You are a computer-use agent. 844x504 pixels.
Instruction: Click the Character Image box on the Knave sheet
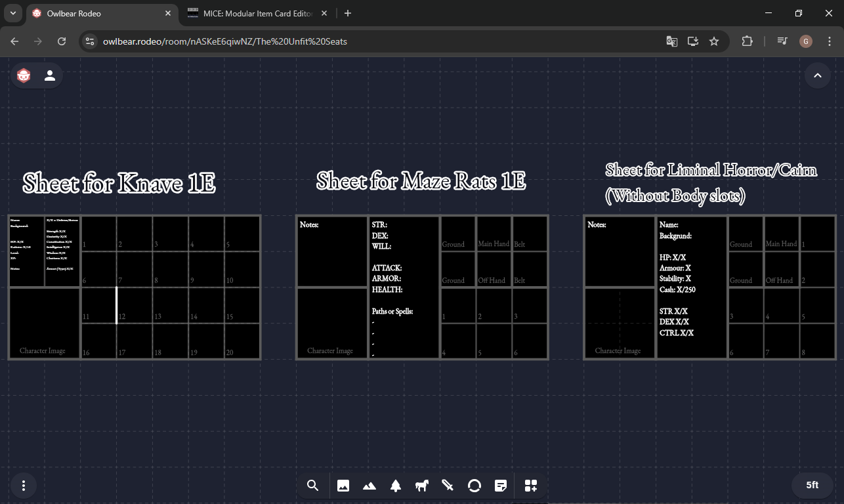point(44,323)
